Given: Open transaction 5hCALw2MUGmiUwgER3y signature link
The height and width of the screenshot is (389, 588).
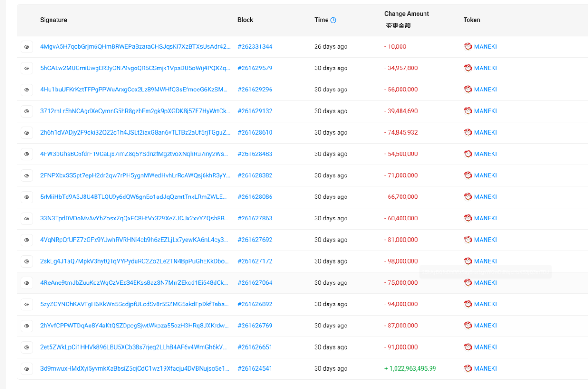Looking at the screenshot, I should tap(136, 68).
